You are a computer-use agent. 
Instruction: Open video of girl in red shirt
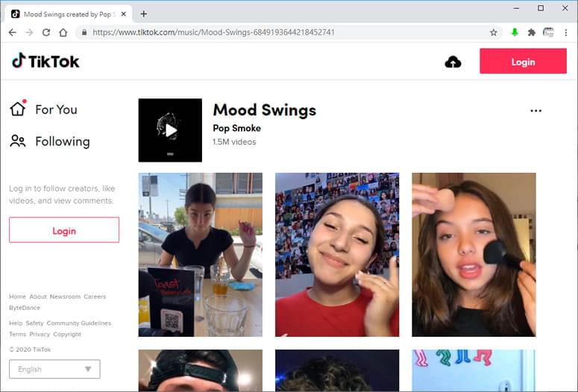[337, 255]
